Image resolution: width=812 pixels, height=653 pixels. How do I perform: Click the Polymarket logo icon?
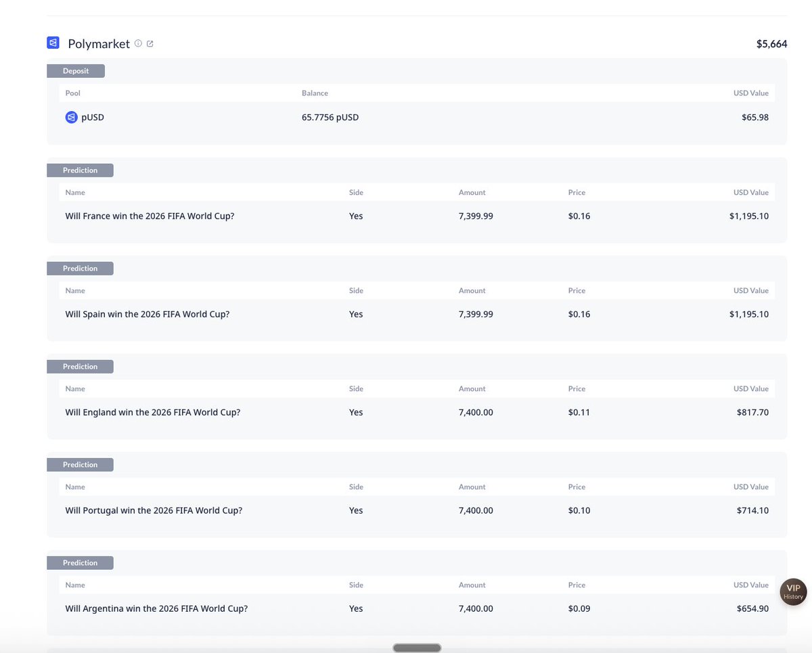53,43
